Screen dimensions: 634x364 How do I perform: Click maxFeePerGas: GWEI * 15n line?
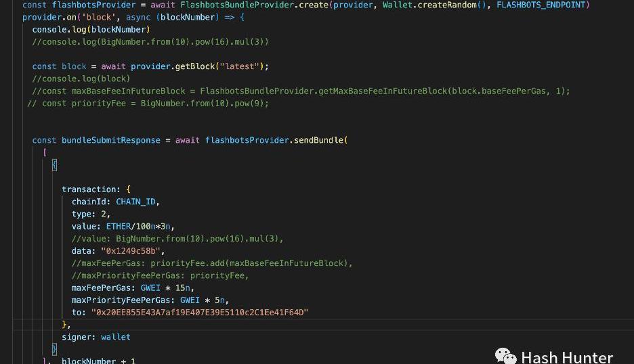click(x=133, y=288)
